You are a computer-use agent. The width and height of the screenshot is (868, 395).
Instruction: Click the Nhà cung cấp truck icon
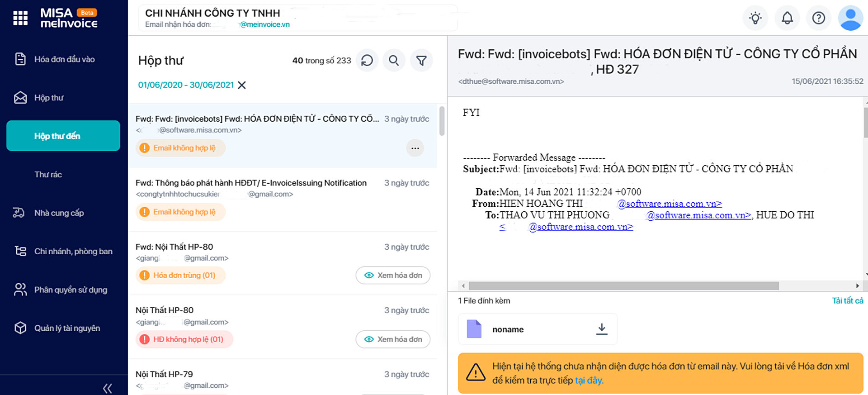(x=19, y=213)
